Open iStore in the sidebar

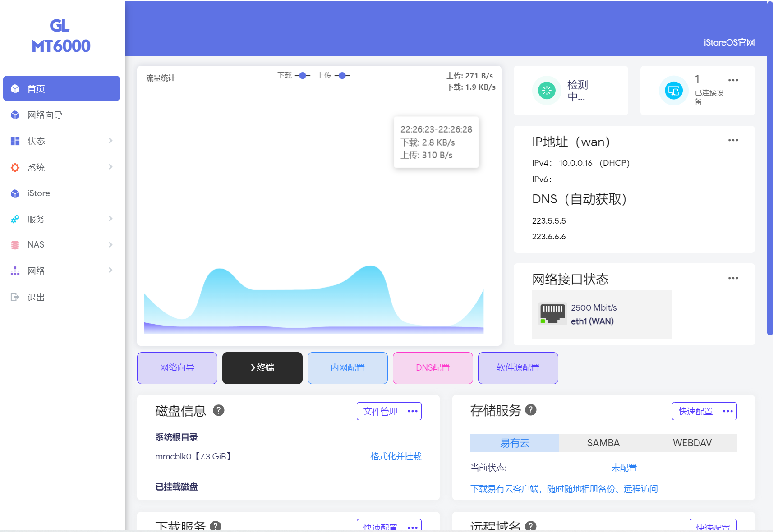[39, 193]
